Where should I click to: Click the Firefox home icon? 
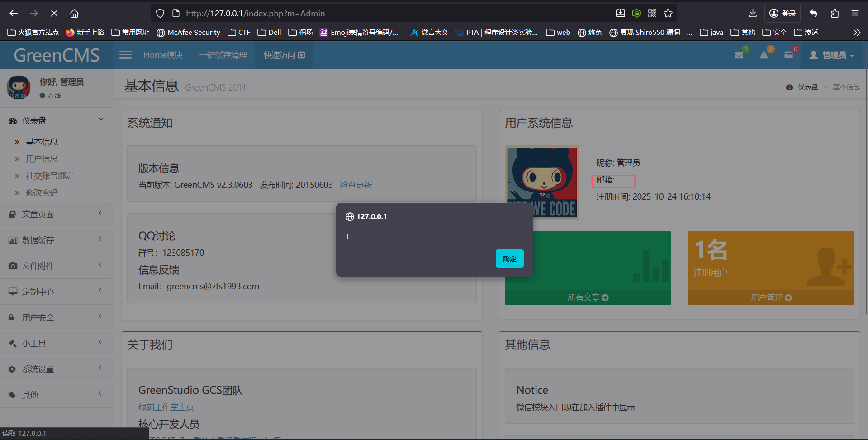pyautogui.click(x=74, y=13)
